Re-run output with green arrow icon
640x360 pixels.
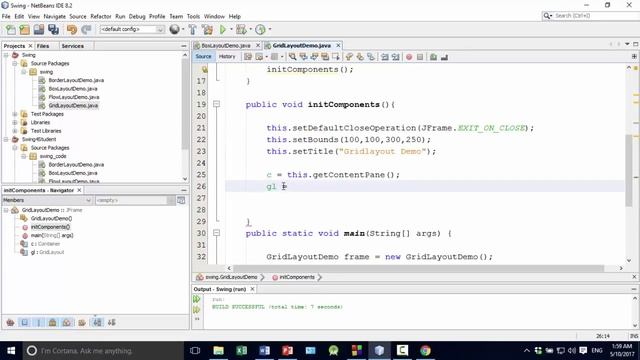197,299
